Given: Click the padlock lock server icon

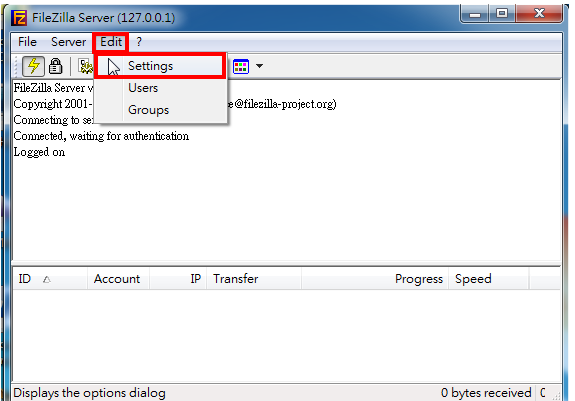Looking at the screenshot, I should click(x=55, y=66).
